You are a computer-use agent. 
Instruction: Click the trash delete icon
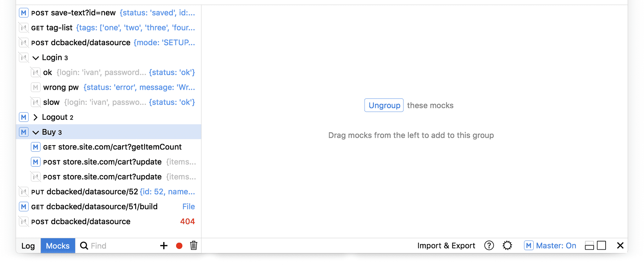[x=194, y=246]
